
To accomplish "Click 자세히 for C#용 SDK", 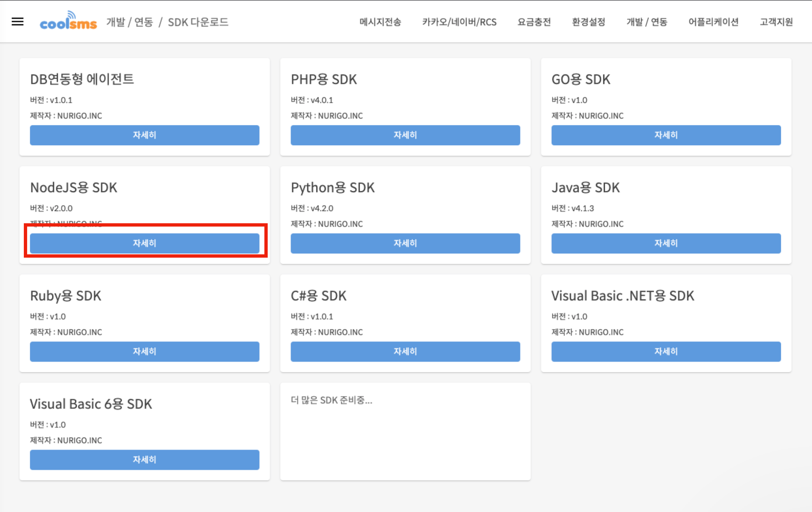I will [x=405, y=352].
